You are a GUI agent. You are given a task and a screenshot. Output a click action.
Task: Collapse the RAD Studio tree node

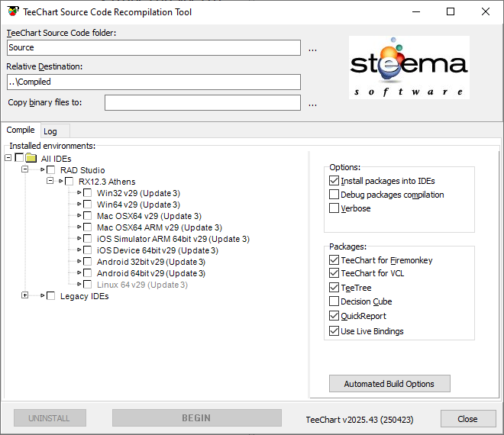coord(24,169)
